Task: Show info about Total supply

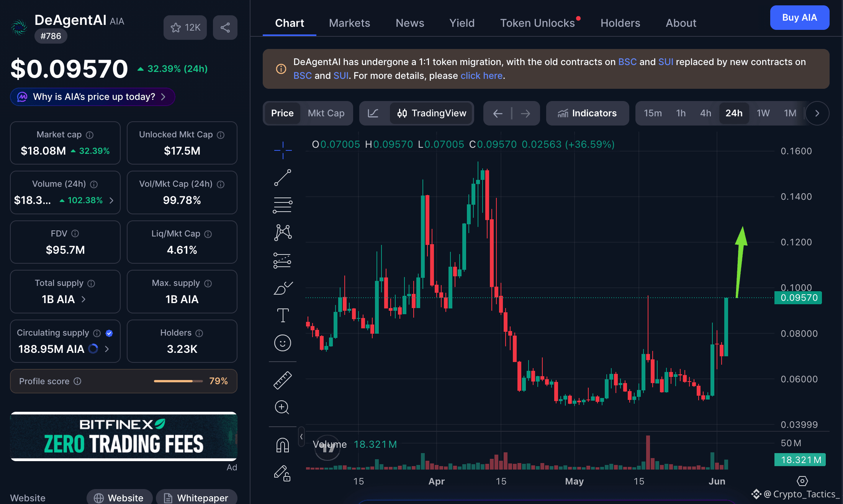Action: (91, 284)
